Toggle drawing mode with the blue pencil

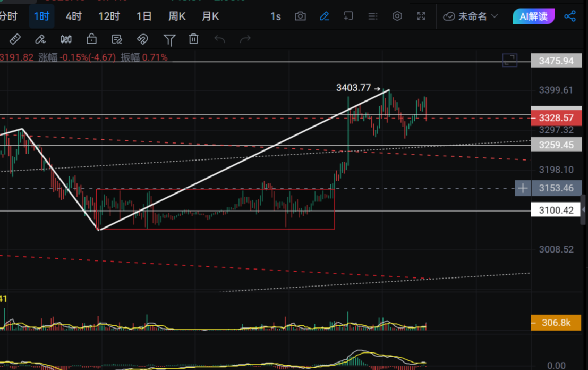coord(325,16)
